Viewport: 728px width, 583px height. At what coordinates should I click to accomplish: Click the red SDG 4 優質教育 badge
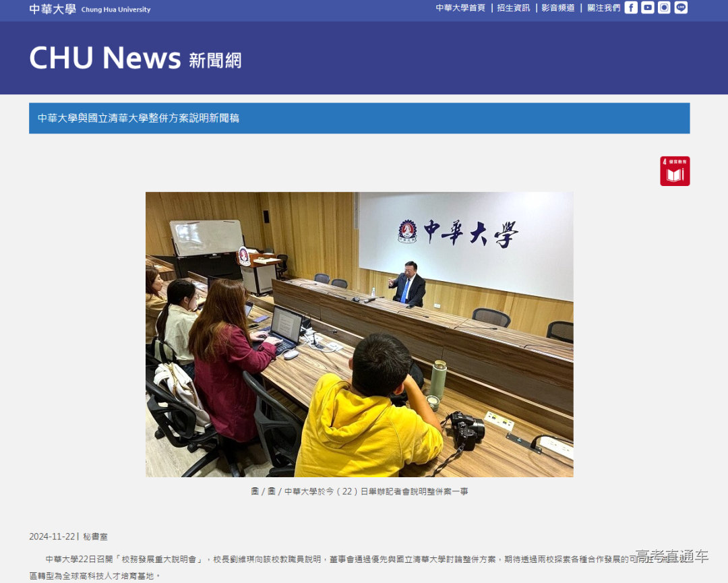[x=675, y=171]
